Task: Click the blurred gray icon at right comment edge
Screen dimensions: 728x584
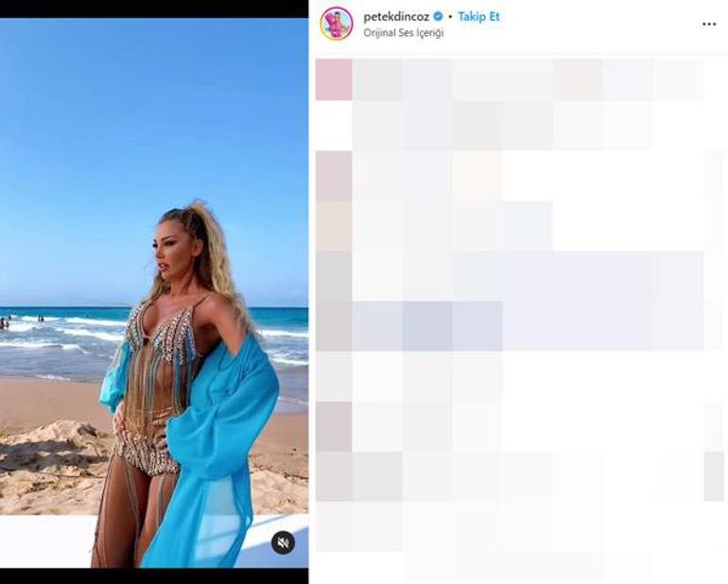Action: click(714, 476)
